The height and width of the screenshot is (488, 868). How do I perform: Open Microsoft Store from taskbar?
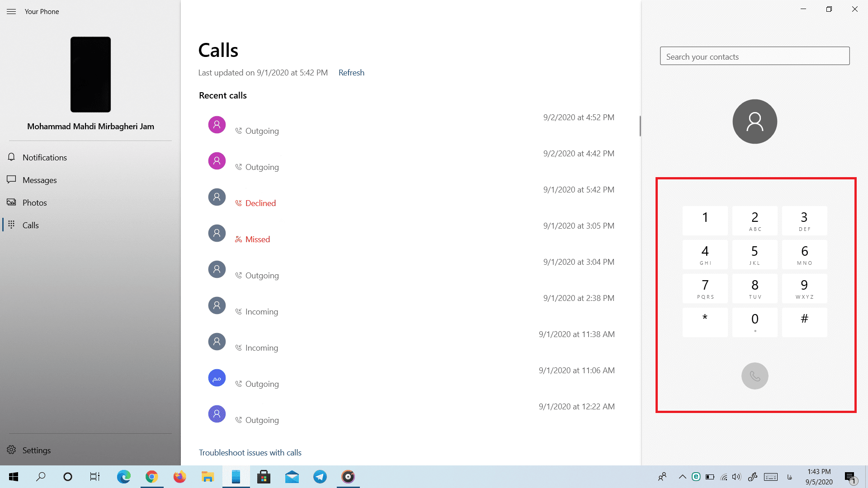(264, 477)
